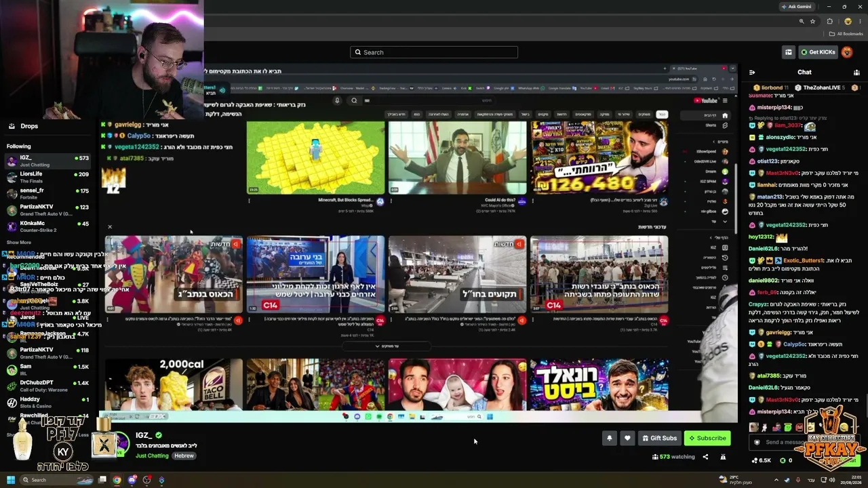Expand Show More in Following list
Viewport: 868px width, 488px height.
[19, 242]
